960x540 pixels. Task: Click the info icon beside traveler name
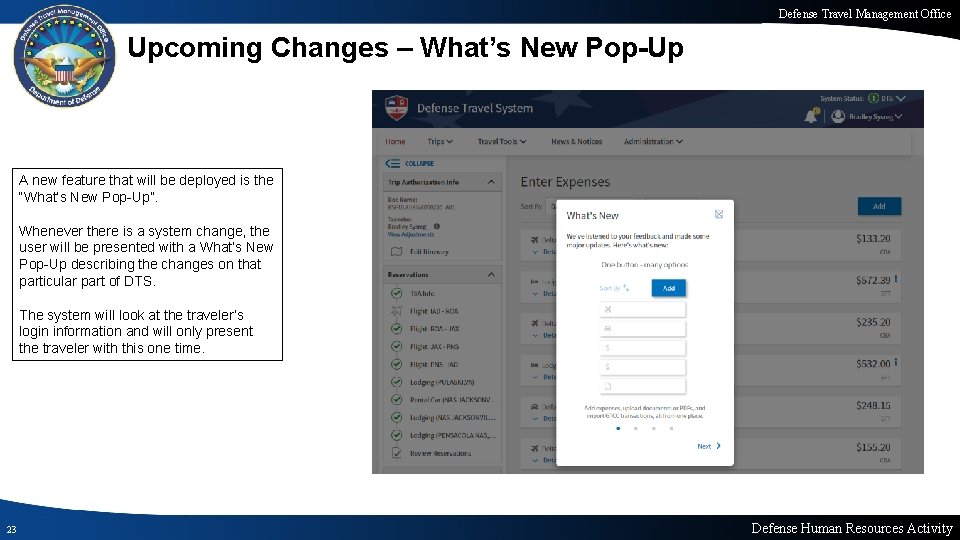(x=437, y=227)
